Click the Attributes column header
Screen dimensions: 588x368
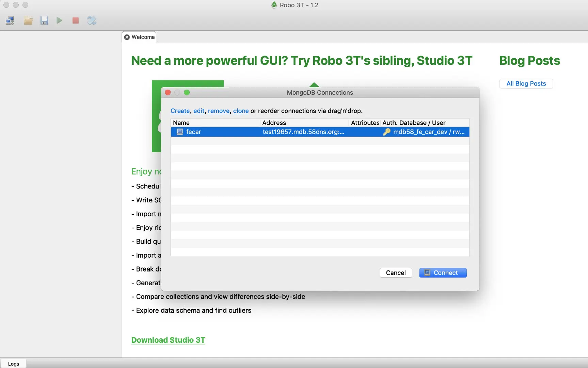(365, 123)
